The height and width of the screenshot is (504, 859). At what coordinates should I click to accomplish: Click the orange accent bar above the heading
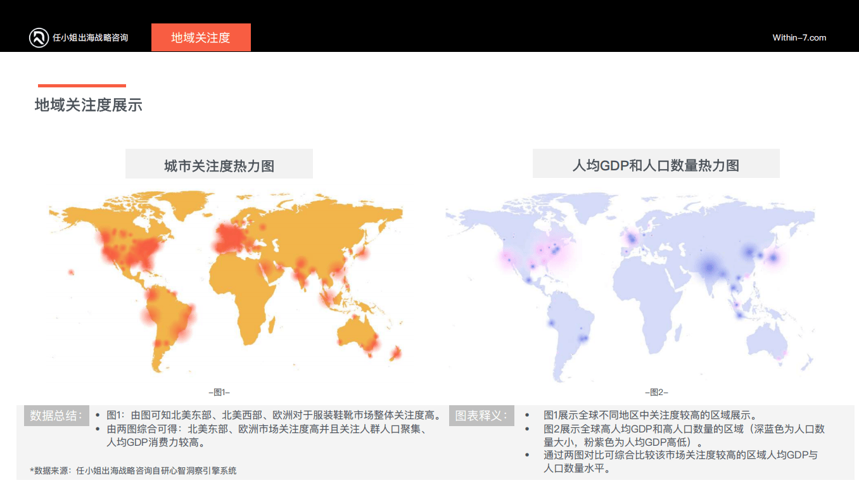tap(82, 85)
